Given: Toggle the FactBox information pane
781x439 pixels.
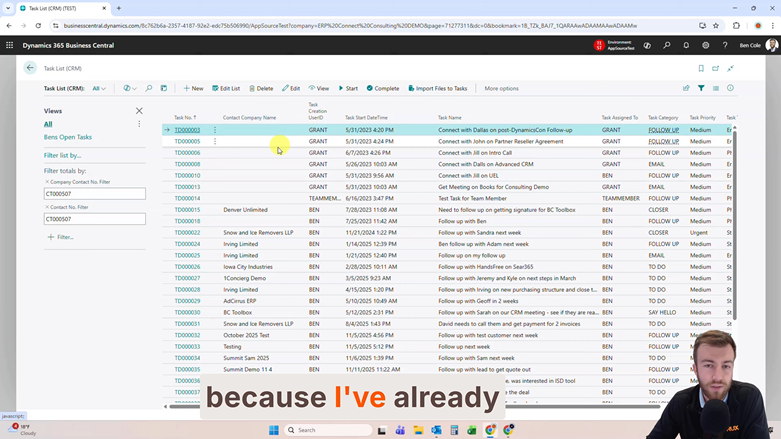Looking at the screenshot, I should click(x=730, y=88).
